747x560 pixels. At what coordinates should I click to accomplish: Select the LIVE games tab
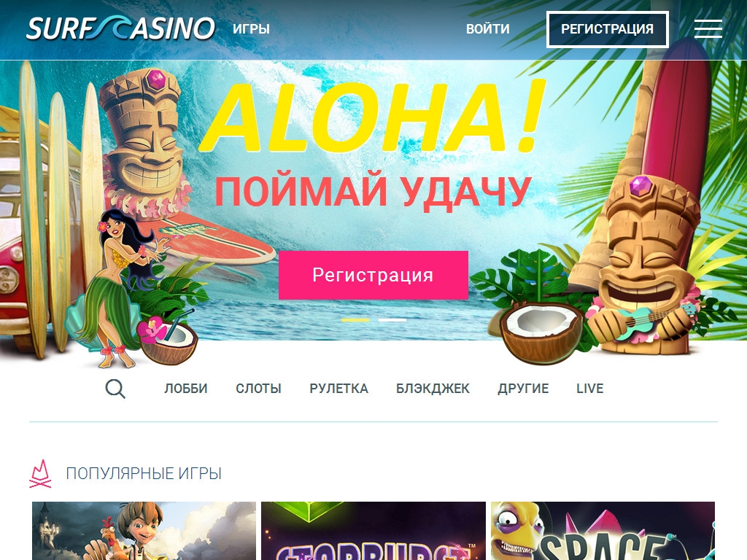(589, 389)
